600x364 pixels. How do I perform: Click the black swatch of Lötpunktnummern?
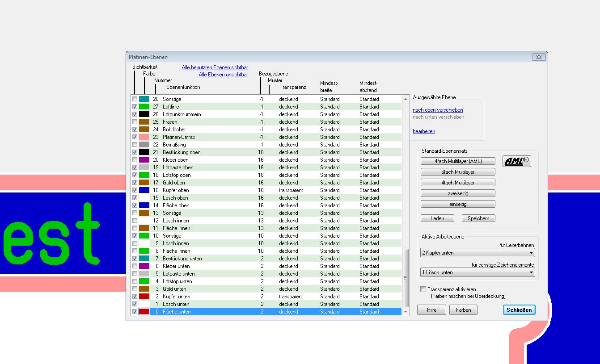[144, 114]
